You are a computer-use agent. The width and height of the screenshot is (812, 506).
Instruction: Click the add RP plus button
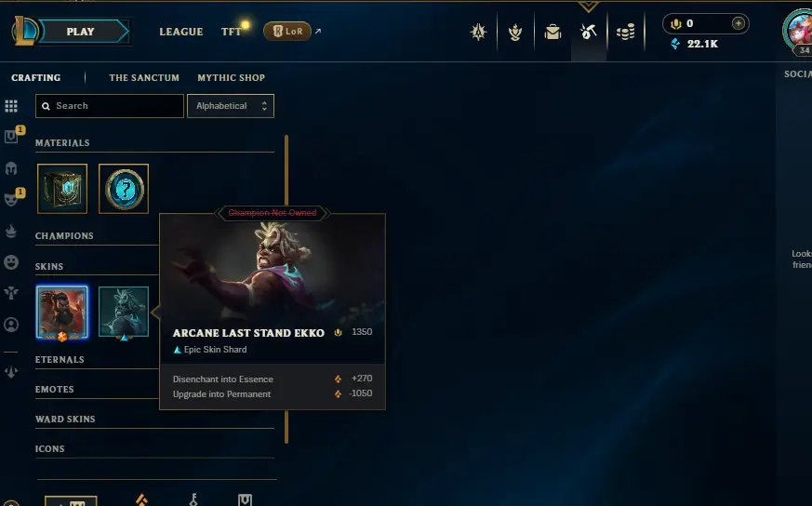click(x=739, y=23)
